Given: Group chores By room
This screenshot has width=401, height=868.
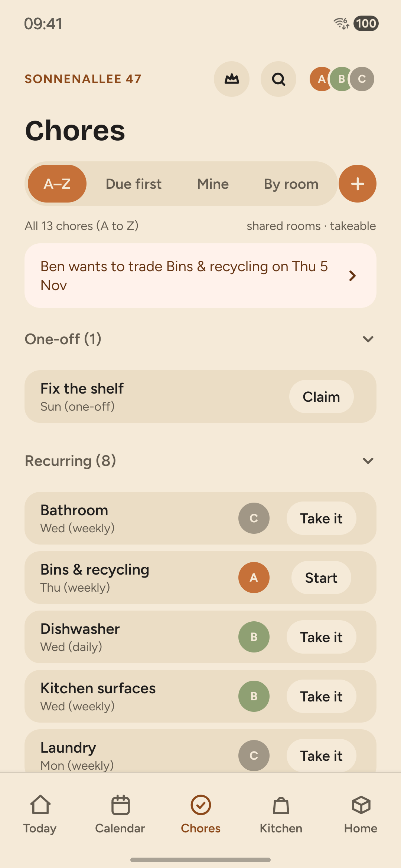Looking at the screenshot, I should tap(291, 184).
